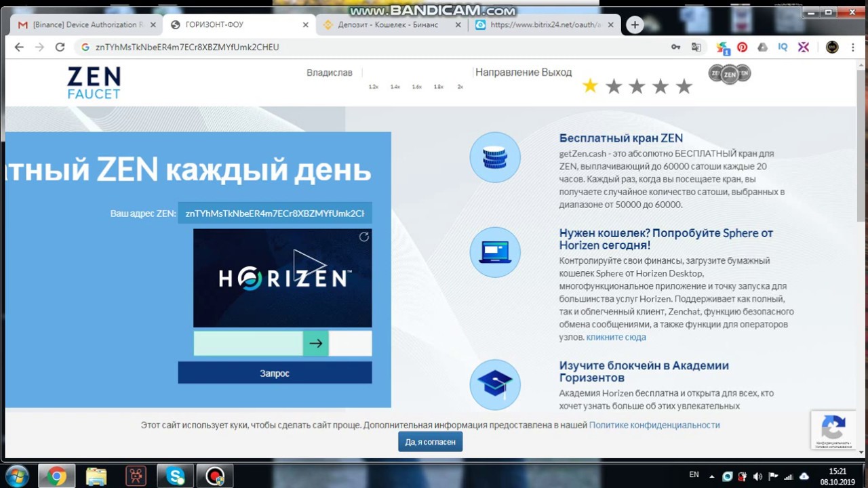Click the Запрос request button
This screenshot has width=868, height=488.
(x=275, y=373)
